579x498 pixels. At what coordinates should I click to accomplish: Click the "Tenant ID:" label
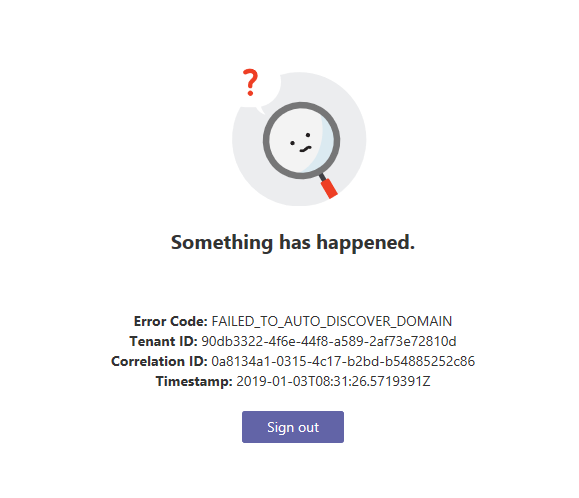point(164,341)
